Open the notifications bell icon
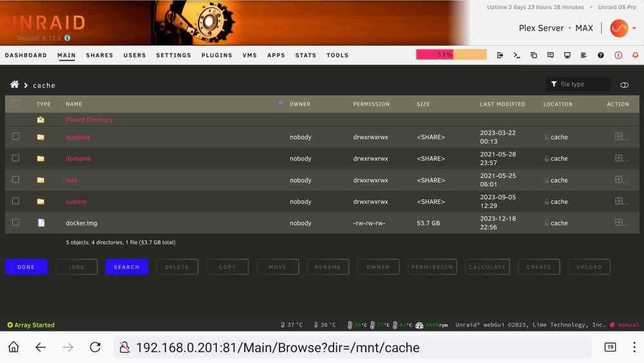This screenshot has width=644, height=363. (x=635, y=55)
